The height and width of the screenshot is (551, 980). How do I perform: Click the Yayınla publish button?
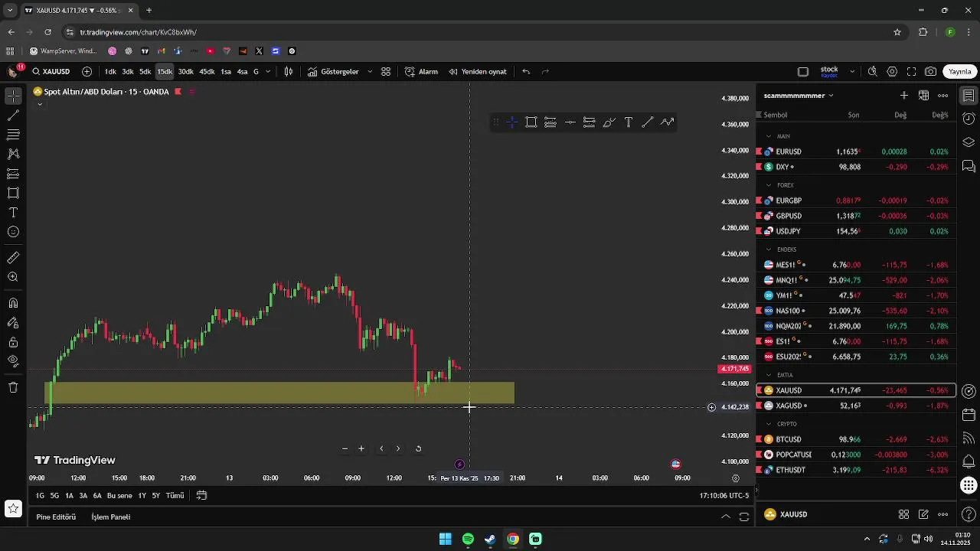959,71
